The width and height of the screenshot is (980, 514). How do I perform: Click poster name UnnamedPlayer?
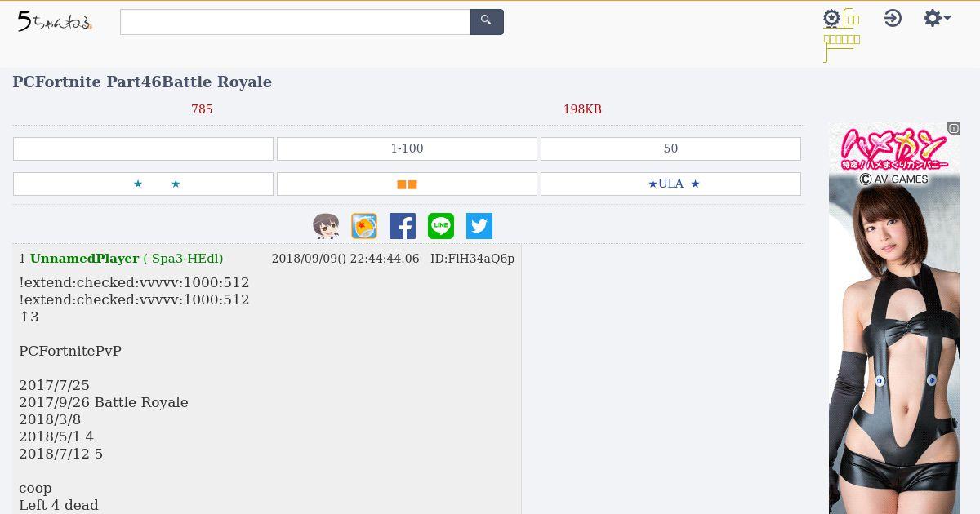(x=85, y=259)
